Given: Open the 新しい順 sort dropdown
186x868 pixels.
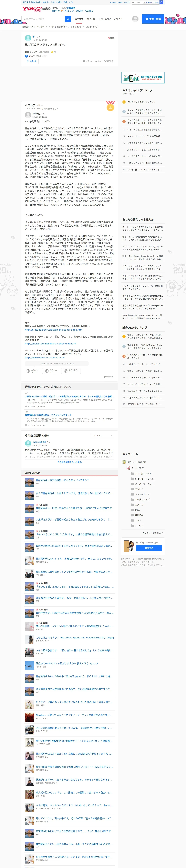Looking at the screenshot, I should point(103,435).
